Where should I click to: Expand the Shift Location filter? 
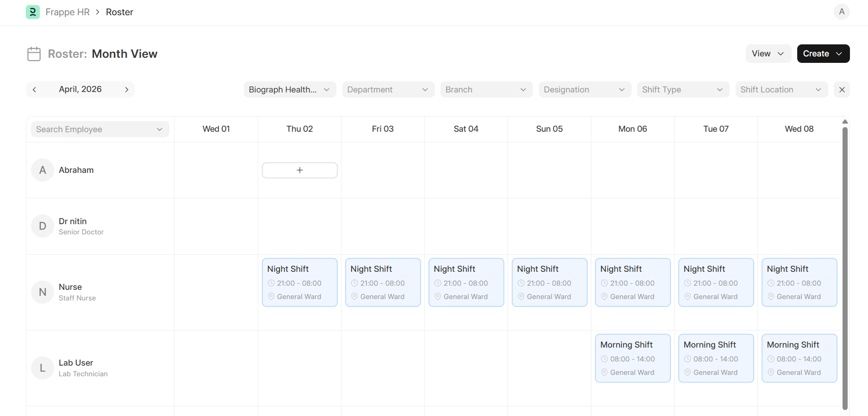coord(781,90)
